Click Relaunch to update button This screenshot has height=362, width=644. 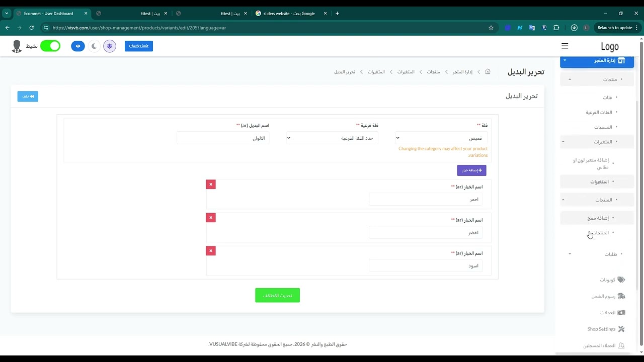pos(614,28)
